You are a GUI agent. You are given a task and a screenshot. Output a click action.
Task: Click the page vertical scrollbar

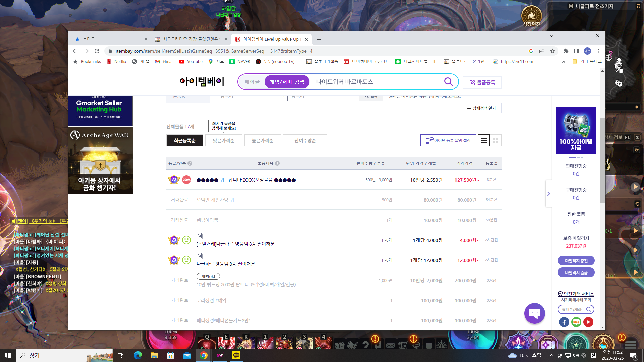pyautogui.click(x=602, y=160)
